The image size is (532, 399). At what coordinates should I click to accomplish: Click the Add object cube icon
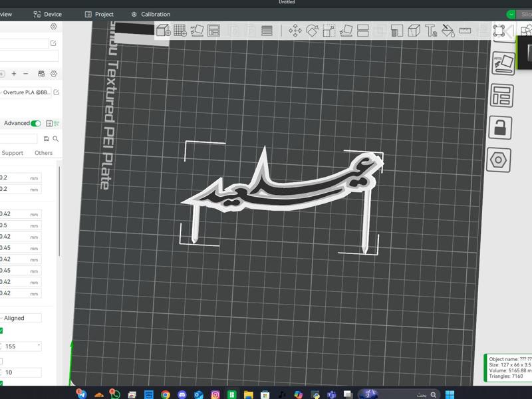pyautogui.click(x=163, y=31)
